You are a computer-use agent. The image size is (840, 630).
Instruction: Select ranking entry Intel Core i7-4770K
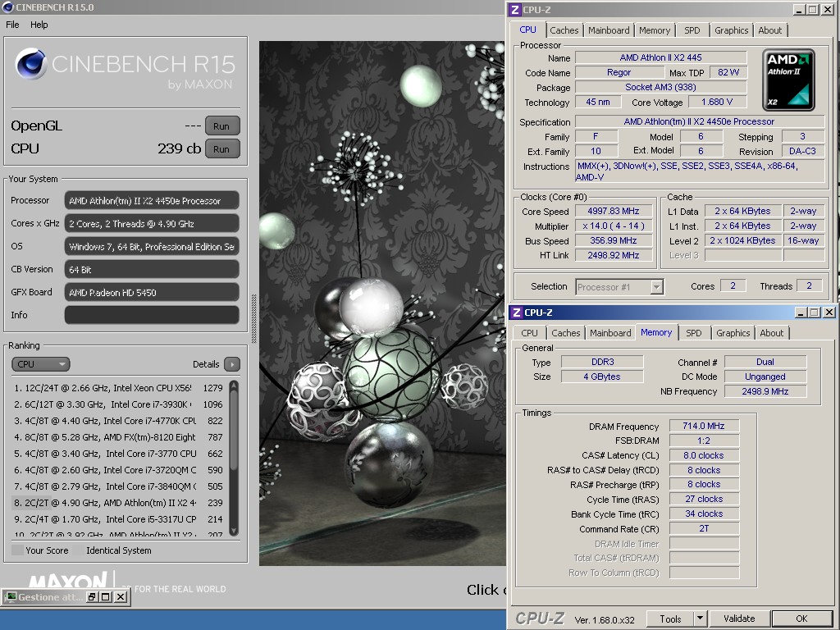tap(118, 421)
